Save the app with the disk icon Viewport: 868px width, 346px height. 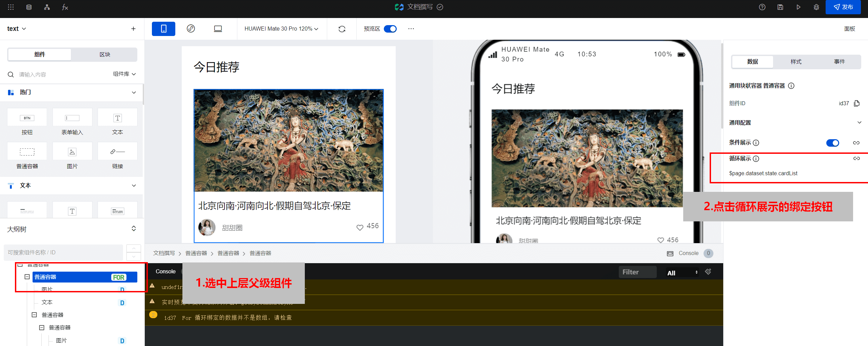coord(780,7)
